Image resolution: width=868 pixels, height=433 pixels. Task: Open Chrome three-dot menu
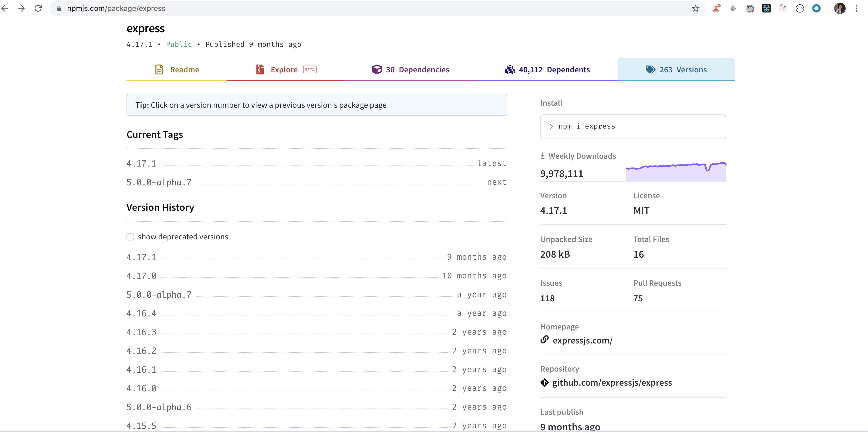(856, 8)
